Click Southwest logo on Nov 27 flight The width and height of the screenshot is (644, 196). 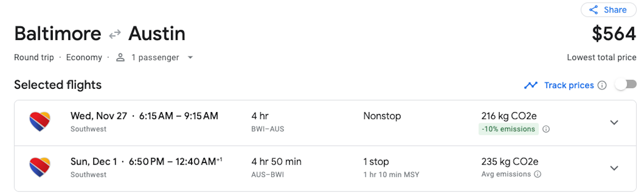click(x=40, y=122)
